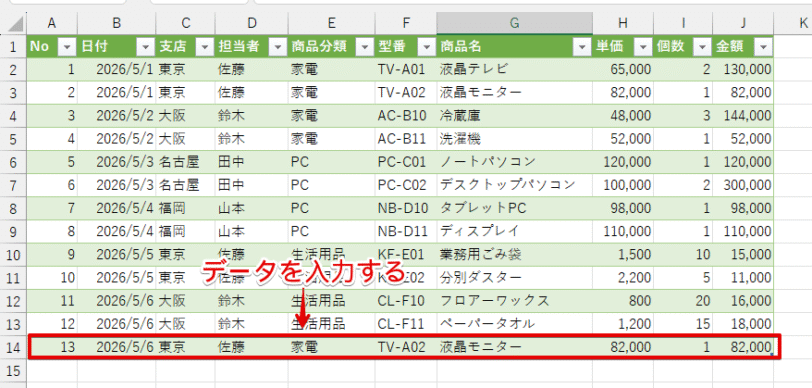Select row 6 header
The height and width of the screenshot is (388, 812).
[x=13, y=162]
